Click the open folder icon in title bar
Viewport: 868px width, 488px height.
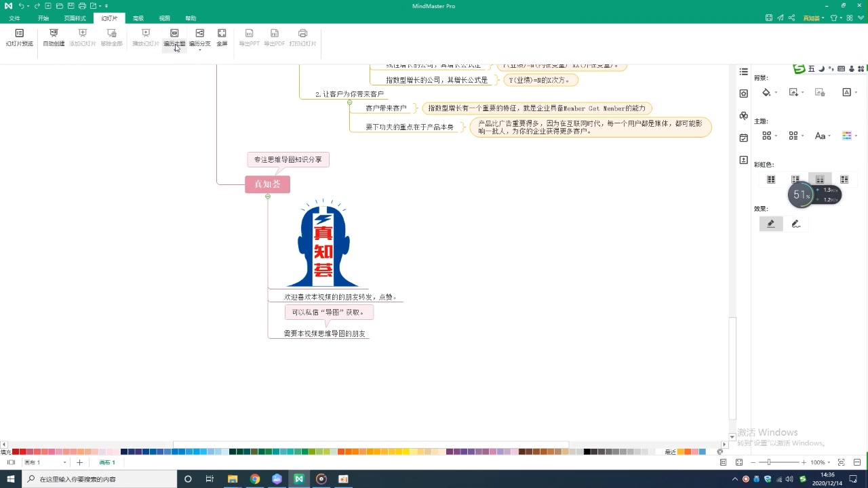pos(60,5)
